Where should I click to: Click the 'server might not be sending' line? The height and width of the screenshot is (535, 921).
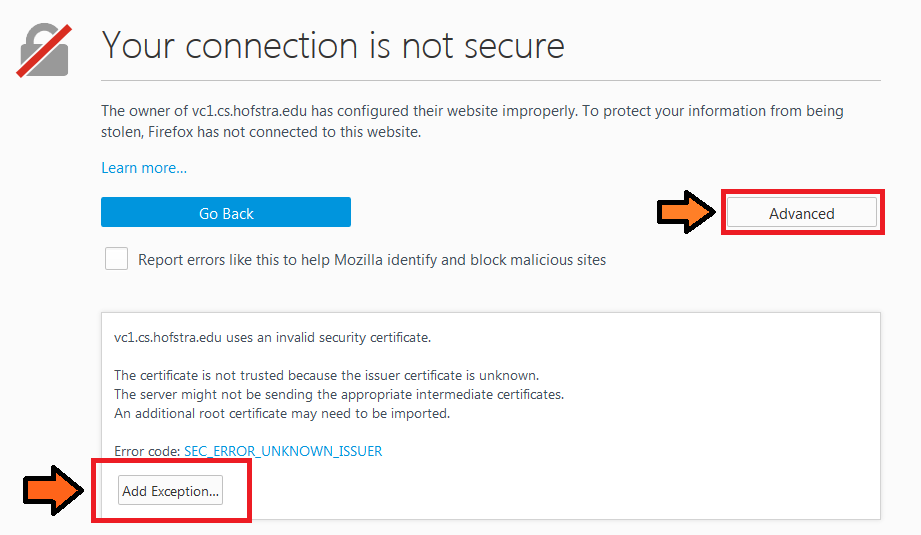click(x=338, y=394)
